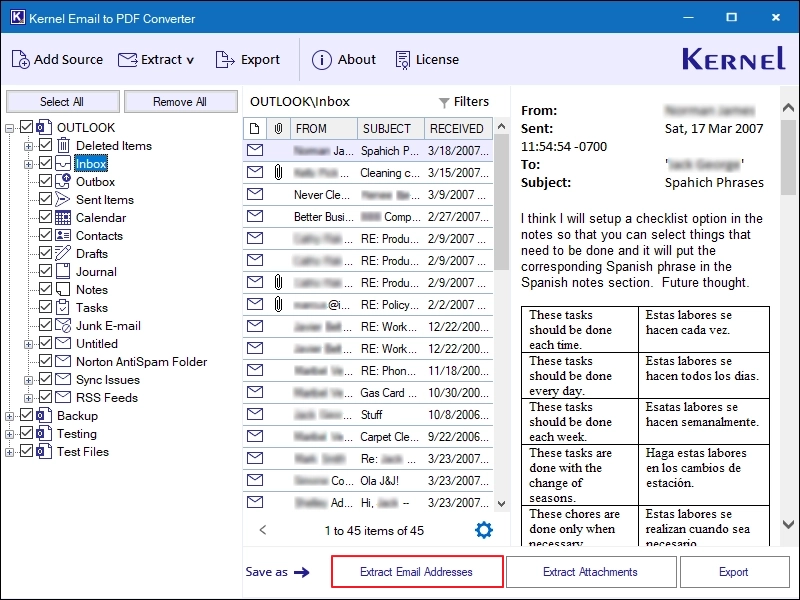Screen dimensions: 800x600
Task: Click the Extract Attachments button
Action: pyautogui.click(x=591, y=572)
